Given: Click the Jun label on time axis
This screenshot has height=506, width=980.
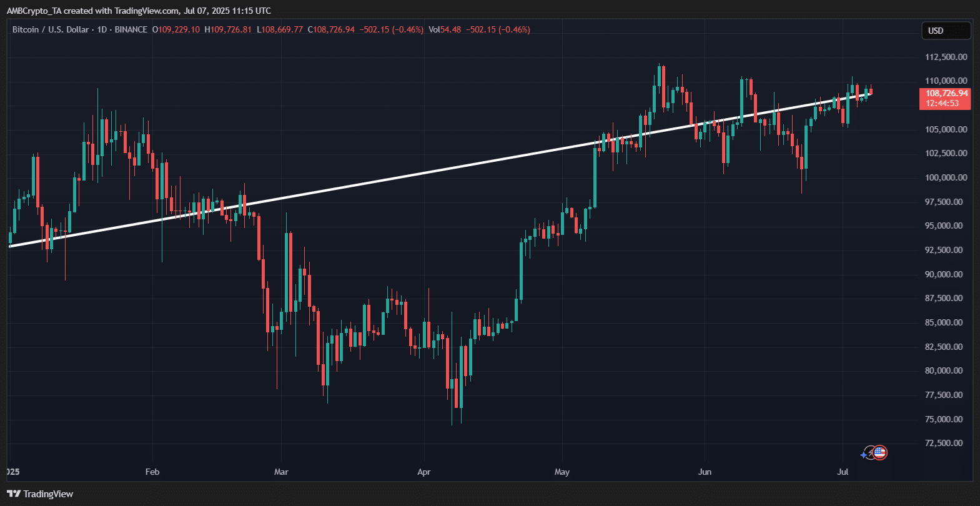Looking at the screenshot, I should coord(705,472).
